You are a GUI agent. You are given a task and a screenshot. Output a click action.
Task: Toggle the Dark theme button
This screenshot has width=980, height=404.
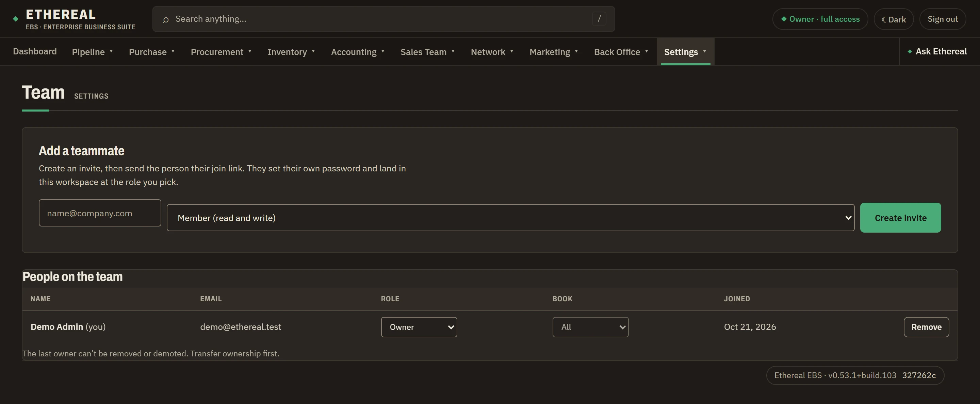point(893,19)
